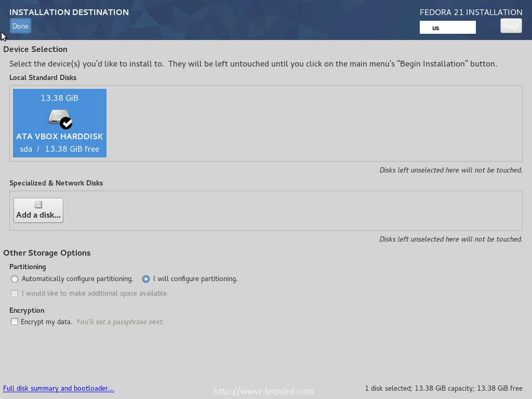Click the small disk icon above Add a disk

tap(38, 205)
